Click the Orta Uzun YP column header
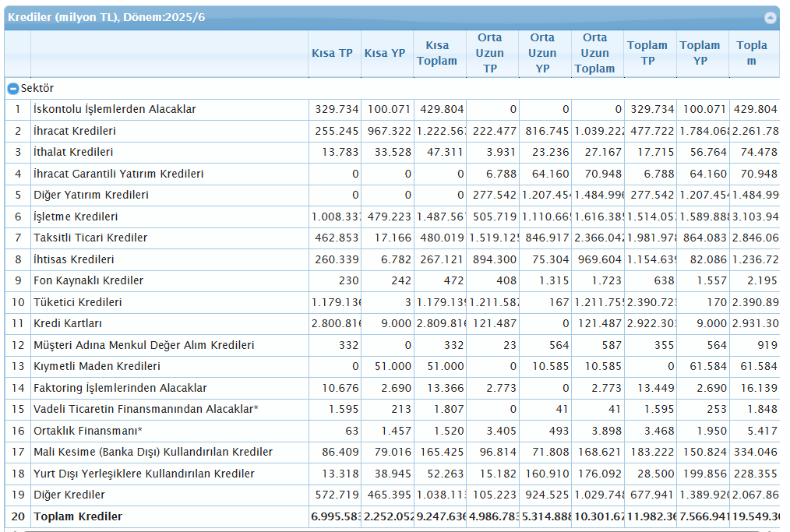790x532 pixels. point(543,52)
